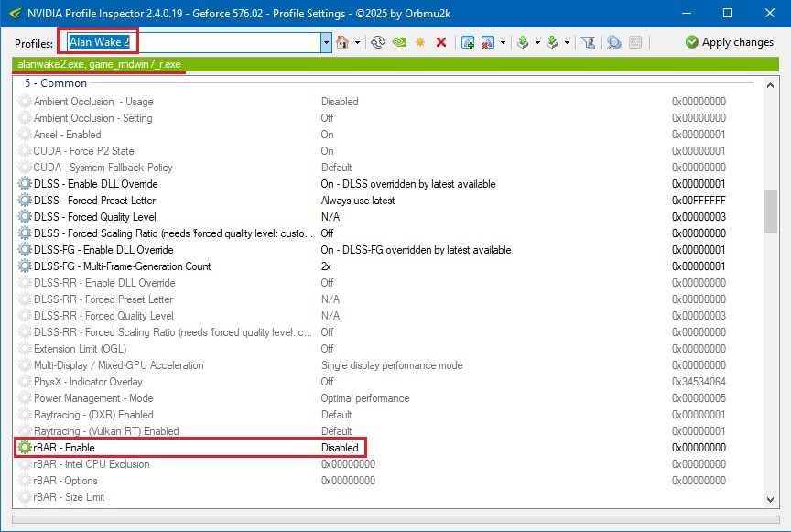This screenshot has width=791, height=532.
Task: Delete the profile using red X icon
Action: tap(441, 42)
